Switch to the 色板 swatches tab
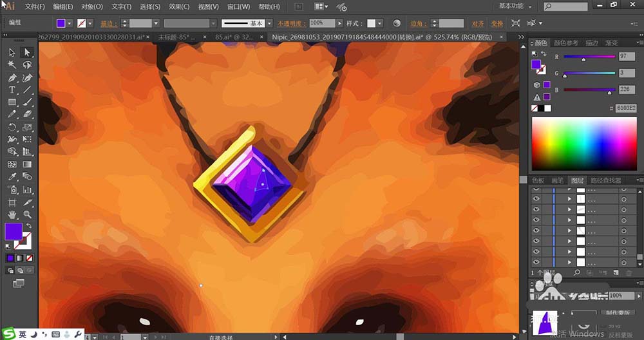Image resolution: width=644 pixels, height=340 pixels. click(x=538, y=180)
